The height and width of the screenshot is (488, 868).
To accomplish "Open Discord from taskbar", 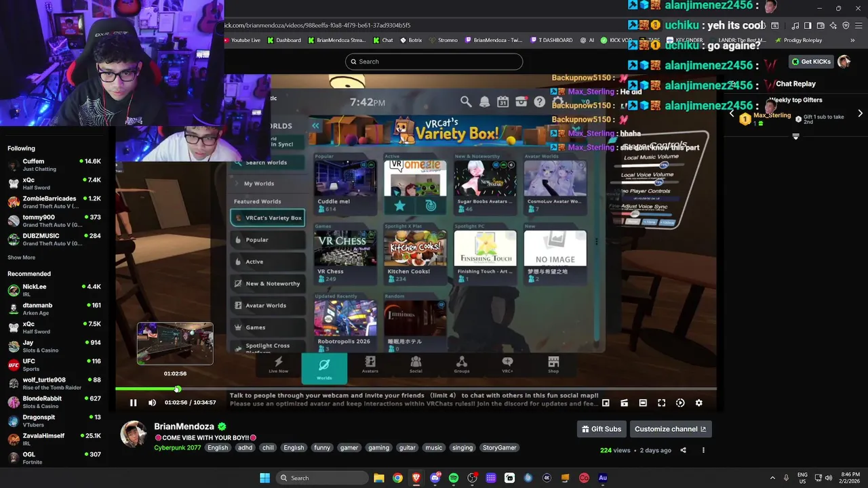I will coord(435,478).
